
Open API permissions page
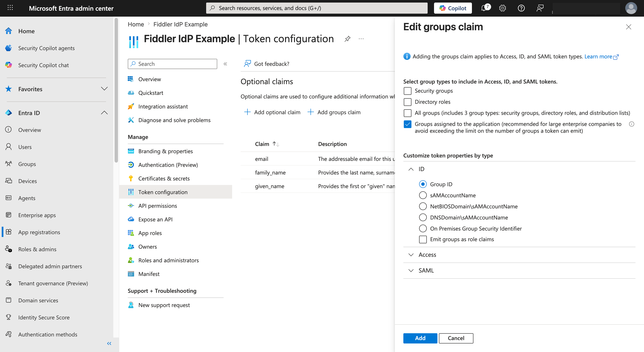coord(158,206)
